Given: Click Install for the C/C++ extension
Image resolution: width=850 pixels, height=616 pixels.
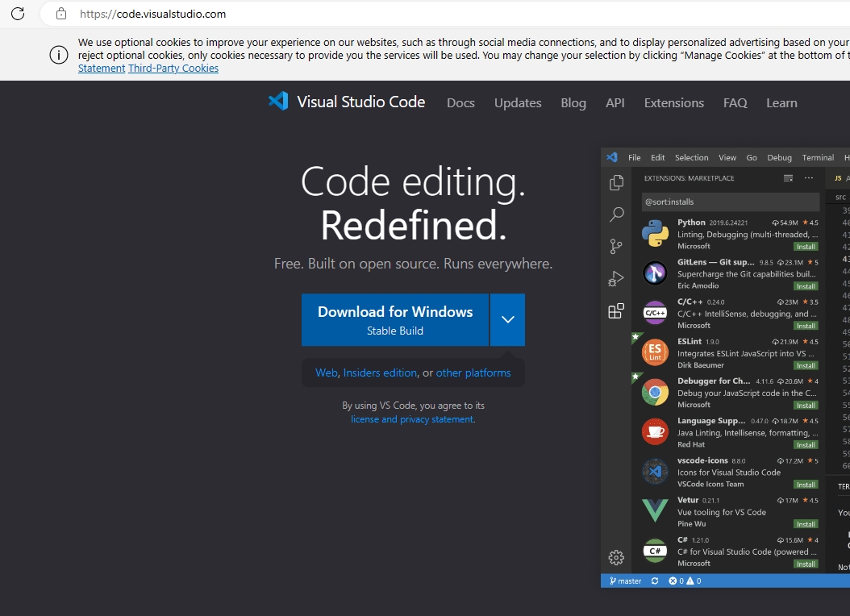Looking at the screenshot, I should click(806, 326).
